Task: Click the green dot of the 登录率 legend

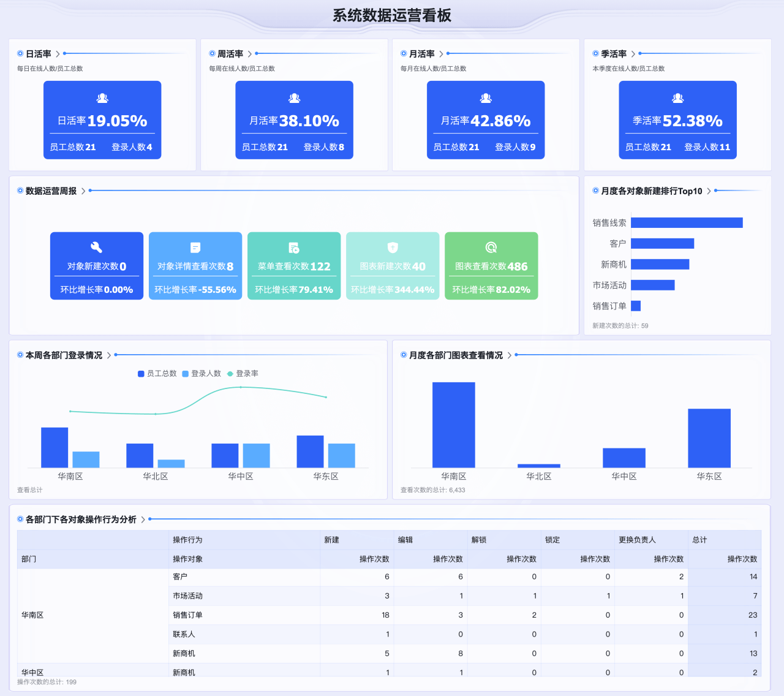Action: click(x=228, y=373)
